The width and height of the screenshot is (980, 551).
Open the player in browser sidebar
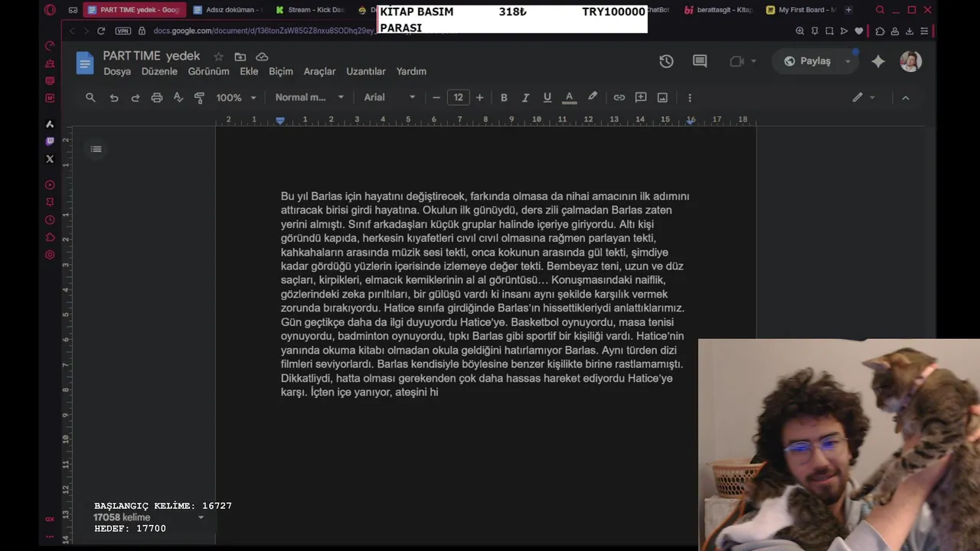[x=50, y=184]
